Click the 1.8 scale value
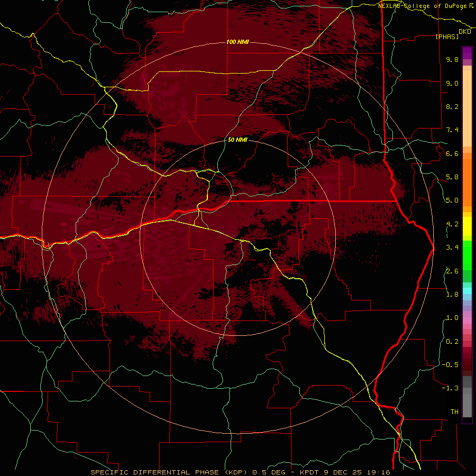Screen dimensions: 476x476 pos(452,295)
